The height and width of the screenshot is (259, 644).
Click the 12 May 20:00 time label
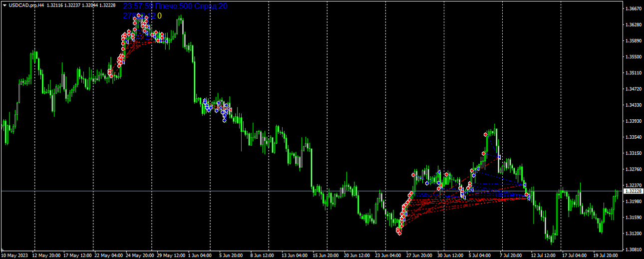coord(47,255)
